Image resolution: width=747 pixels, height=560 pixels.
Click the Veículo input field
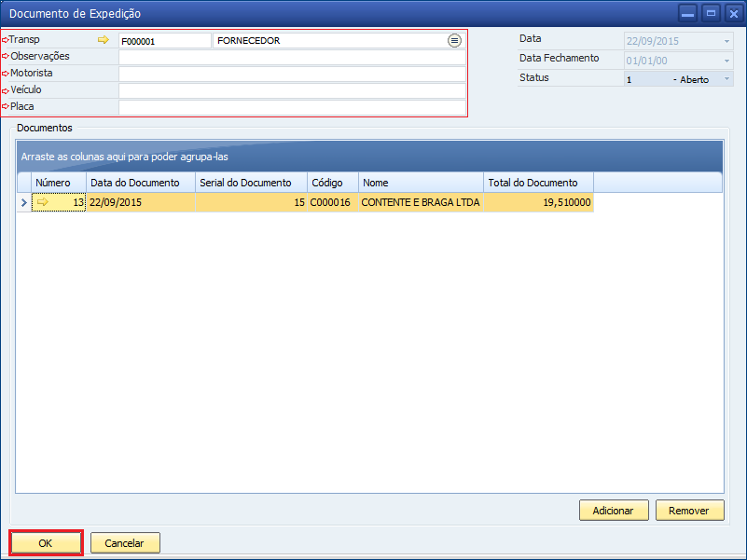[292, 90]
